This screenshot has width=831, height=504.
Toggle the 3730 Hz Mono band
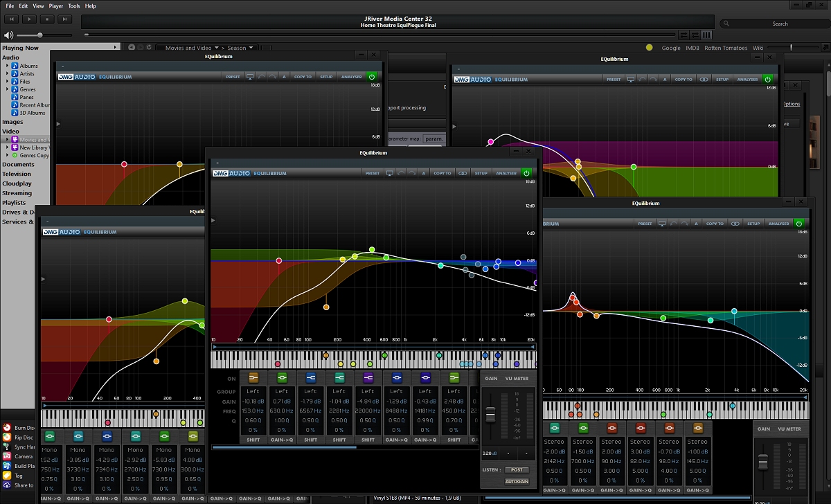pos(78,437)
